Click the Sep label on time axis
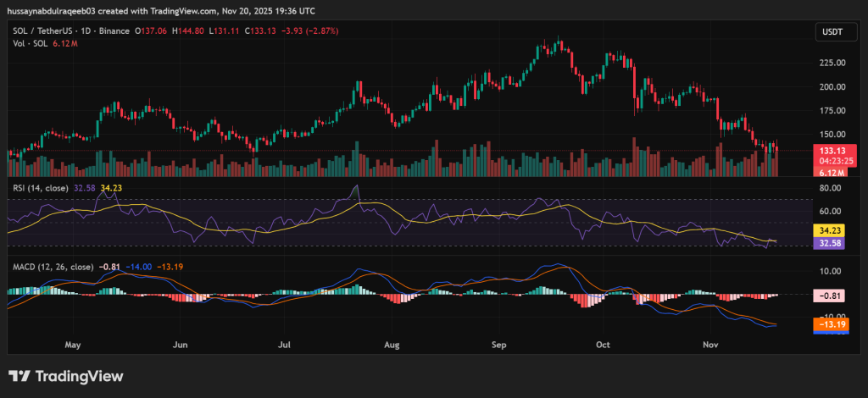Viewport: 868px width, 398px height. pos(498,345)
